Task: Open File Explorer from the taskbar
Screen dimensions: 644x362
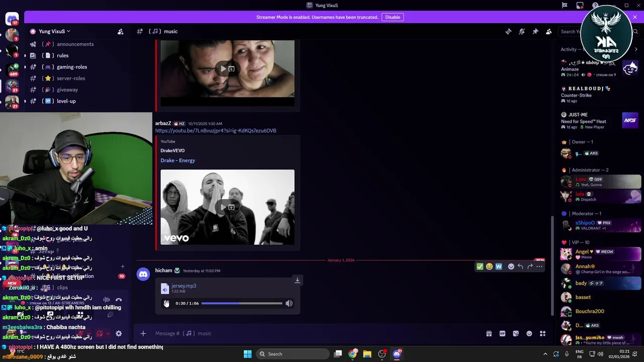Action: point(367,354)
